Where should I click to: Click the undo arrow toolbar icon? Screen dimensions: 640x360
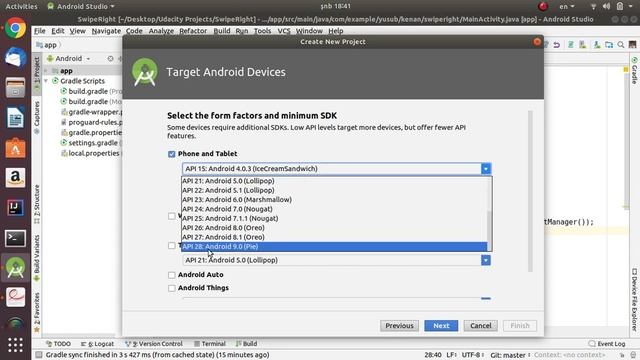557,45
